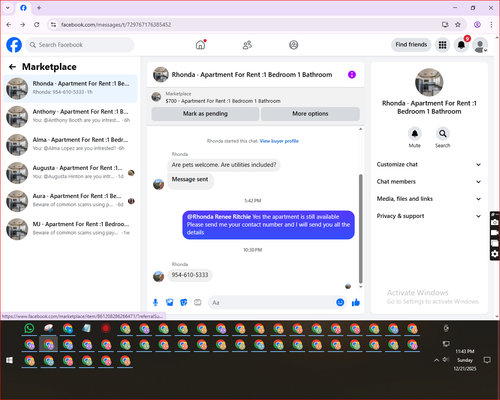
Task: Click the site information icon in address bar
Action: click(53, 25)
